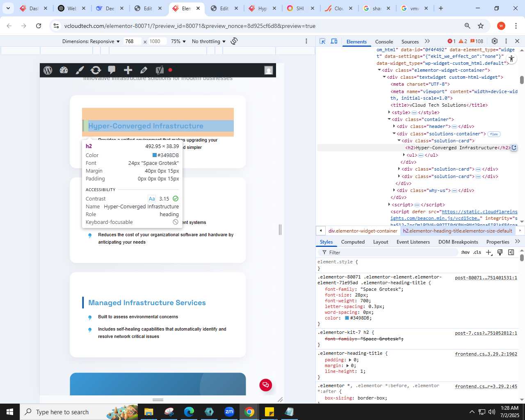
Task: Click the Aa contrast swatch in tooltip
Action: (152, 199)
